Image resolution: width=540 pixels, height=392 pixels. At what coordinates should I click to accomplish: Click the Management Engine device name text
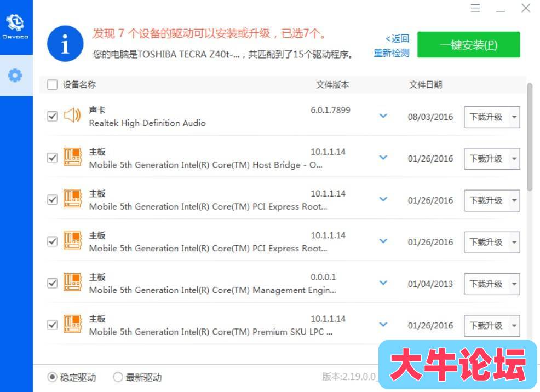coord(212,290)
